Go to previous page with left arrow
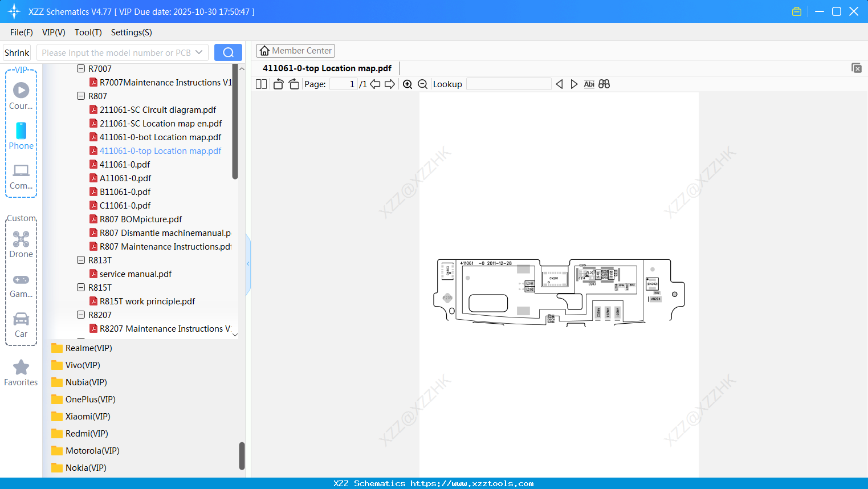 pyautogui.click(x=375, y=84)
